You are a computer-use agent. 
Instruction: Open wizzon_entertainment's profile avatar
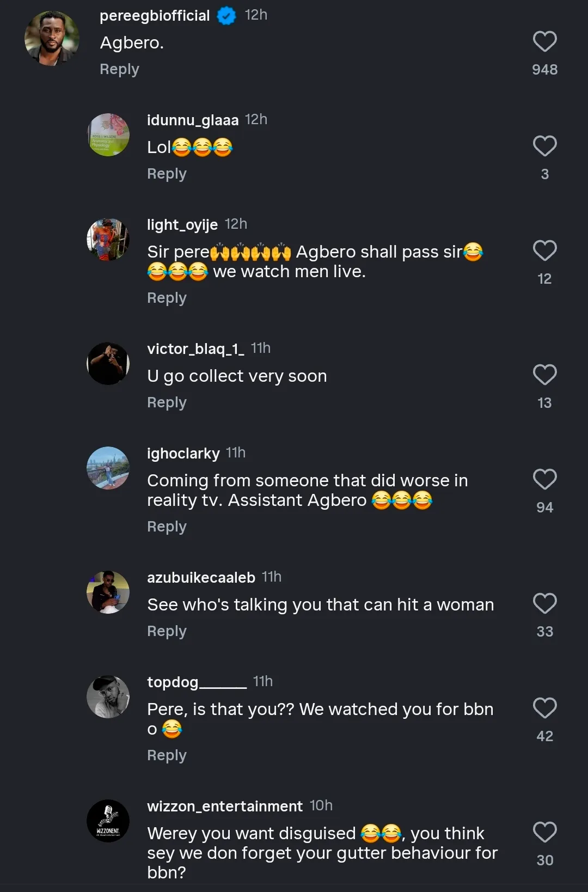pyautogui.click(x=108, y=821)
